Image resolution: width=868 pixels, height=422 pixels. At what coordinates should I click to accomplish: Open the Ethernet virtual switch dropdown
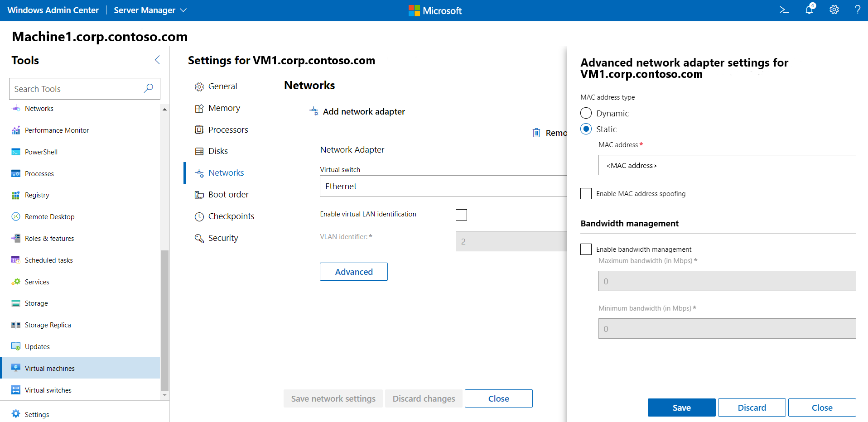pyautogui.click(x=443, y=186)
